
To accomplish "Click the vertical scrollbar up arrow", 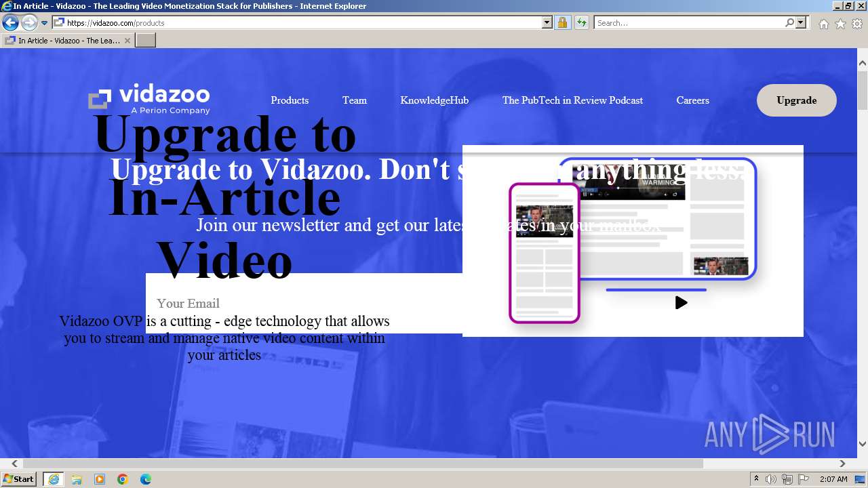I will (863, 63).
